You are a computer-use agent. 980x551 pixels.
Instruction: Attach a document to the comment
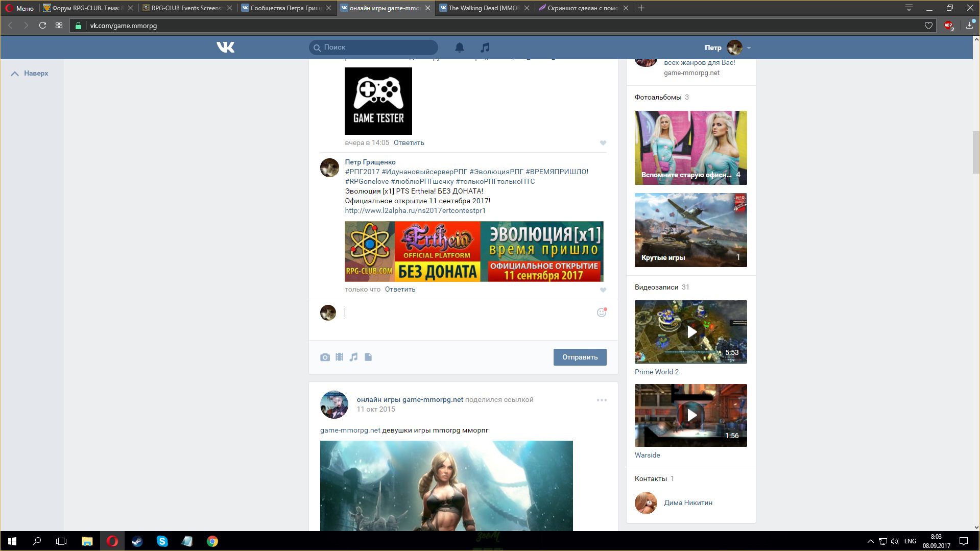[x=368, y=357]
